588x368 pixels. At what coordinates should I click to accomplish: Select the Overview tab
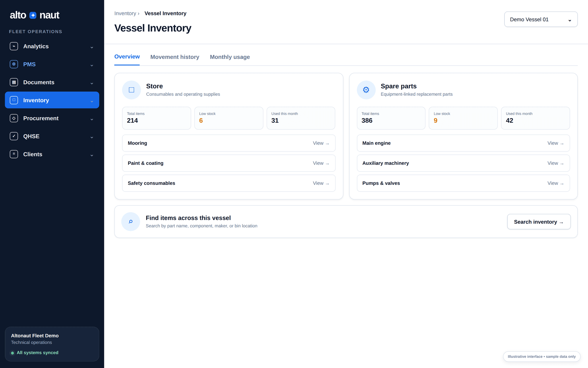point(127,57)
